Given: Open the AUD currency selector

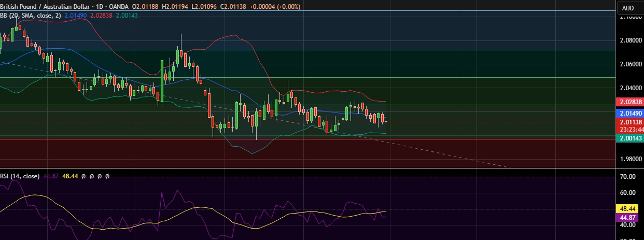Looking at the screenshot, I should tap(628, 8).
